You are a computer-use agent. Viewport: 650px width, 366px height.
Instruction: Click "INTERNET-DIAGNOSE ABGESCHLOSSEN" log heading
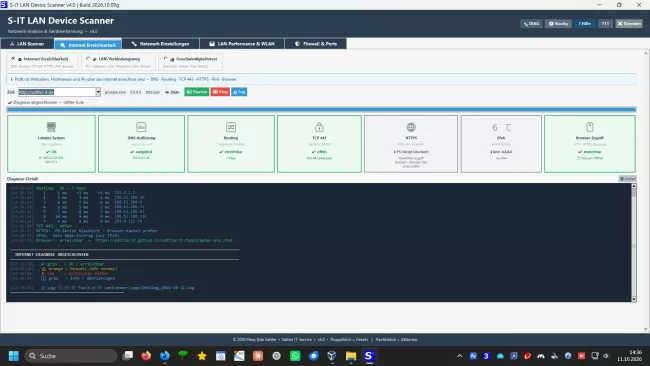52,255
